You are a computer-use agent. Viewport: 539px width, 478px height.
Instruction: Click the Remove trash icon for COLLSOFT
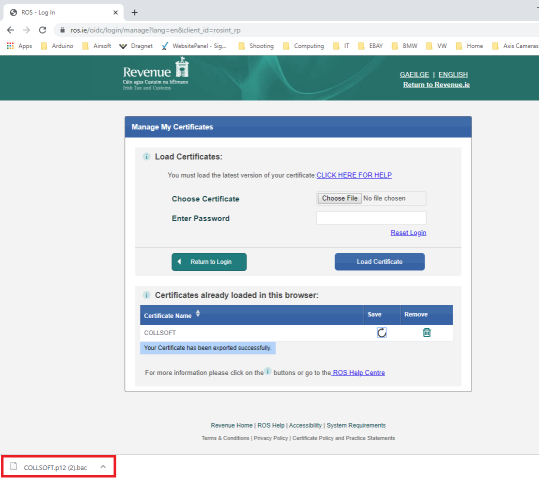tap(426, 332)
